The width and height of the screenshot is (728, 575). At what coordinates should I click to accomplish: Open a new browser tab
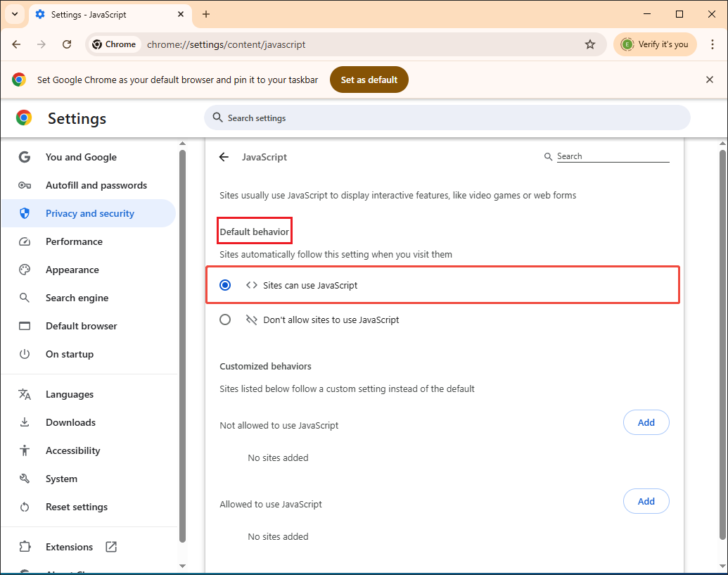pos(206,14)
